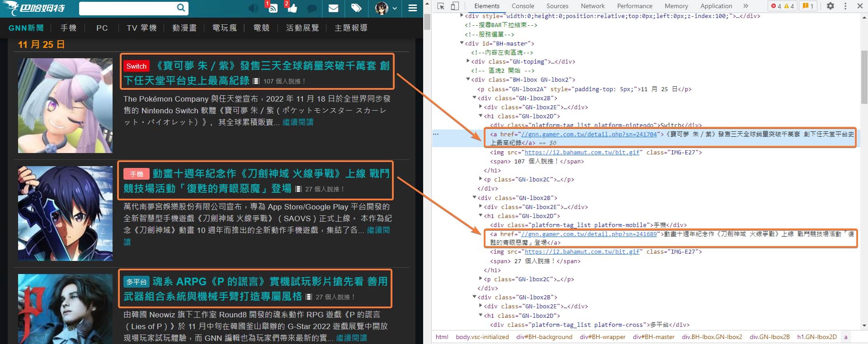This screenshot has width=868, height=344.
Task: Click the three-dot marker on the selected DOM row
Action: pyautogui.click(x=436, y=134)
